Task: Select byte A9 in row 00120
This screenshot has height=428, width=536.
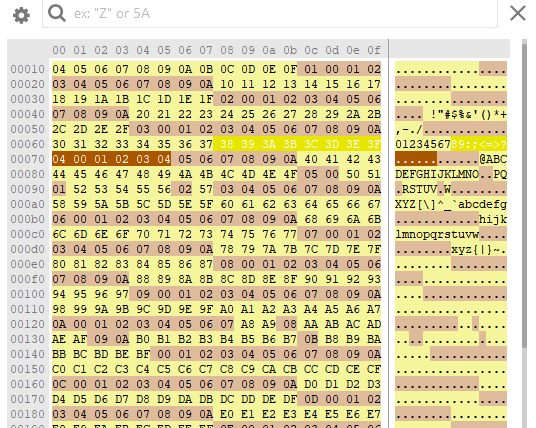Action: (x=269, y=324)
